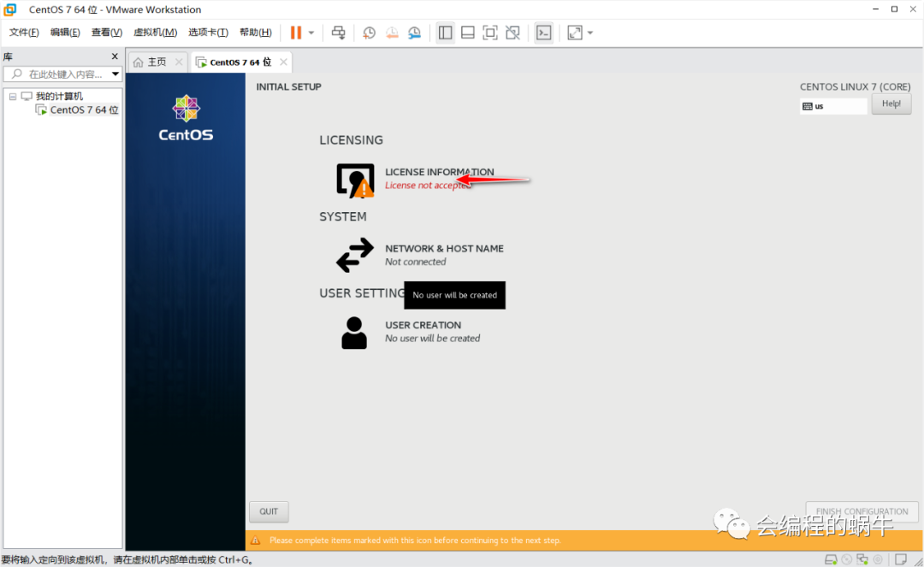The width and height of the screenshot is (924, 567).
Task: Open NETWORK & HOST NAME settings
Action: tap(444, 249)
